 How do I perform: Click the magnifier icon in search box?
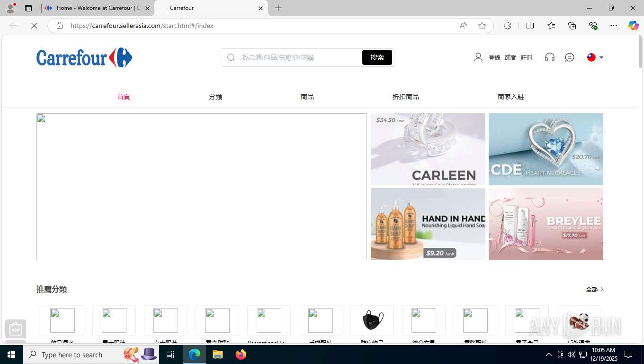231,57
